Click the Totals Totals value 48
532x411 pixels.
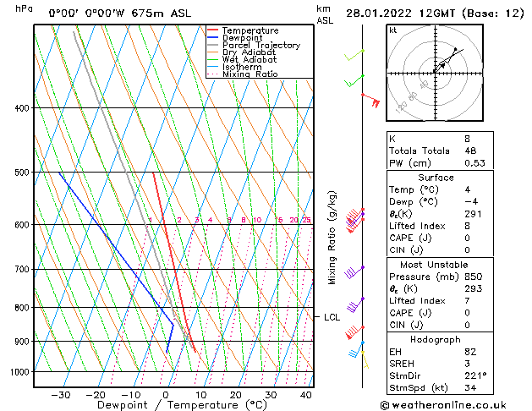pos(470,151)
